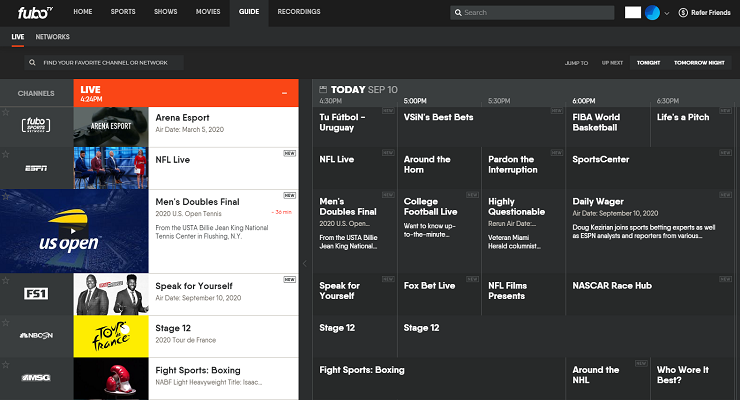Image resolution: width=740 pixels, height=400 pixels.
Task: Jump to UP NEXT
Action: point(612,63)
